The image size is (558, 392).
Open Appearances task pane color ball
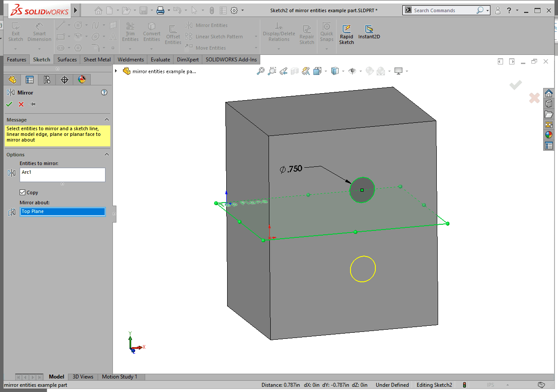tap(549, 135)
